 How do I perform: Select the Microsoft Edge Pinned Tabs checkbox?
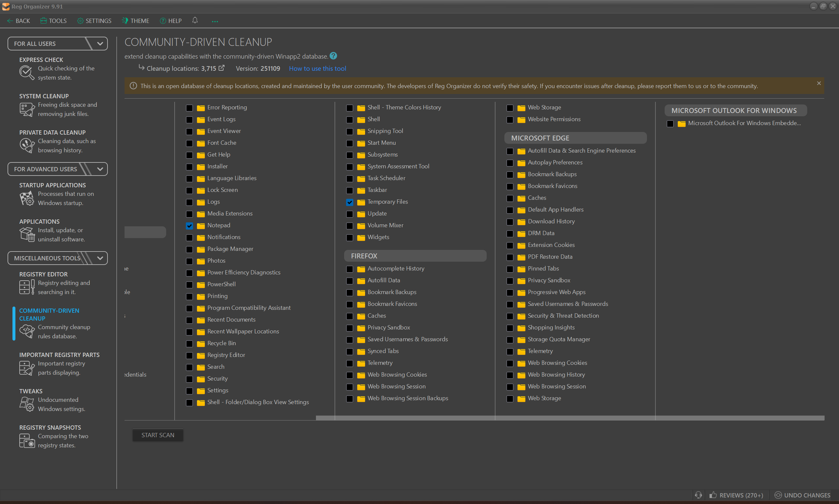(510, 269)
